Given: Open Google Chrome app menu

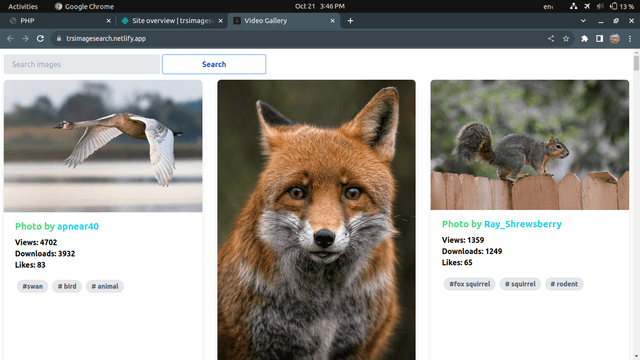Looking at the screenshot, I should coord(84,6).
